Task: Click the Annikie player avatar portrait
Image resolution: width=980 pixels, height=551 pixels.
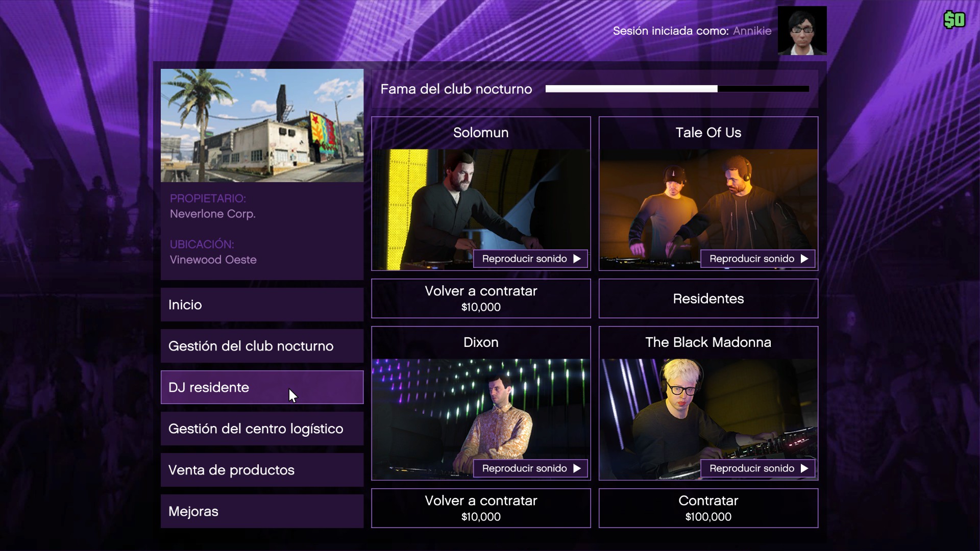Action: 802,31
